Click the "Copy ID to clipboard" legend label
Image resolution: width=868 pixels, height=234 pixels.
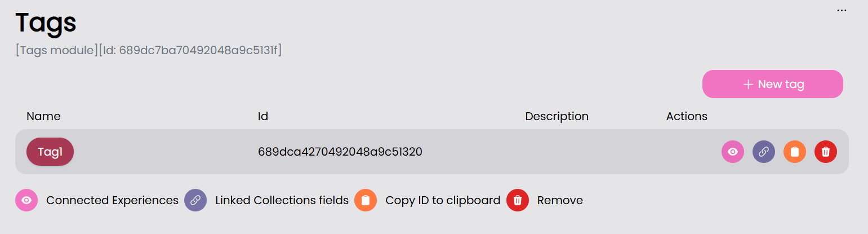443,200
